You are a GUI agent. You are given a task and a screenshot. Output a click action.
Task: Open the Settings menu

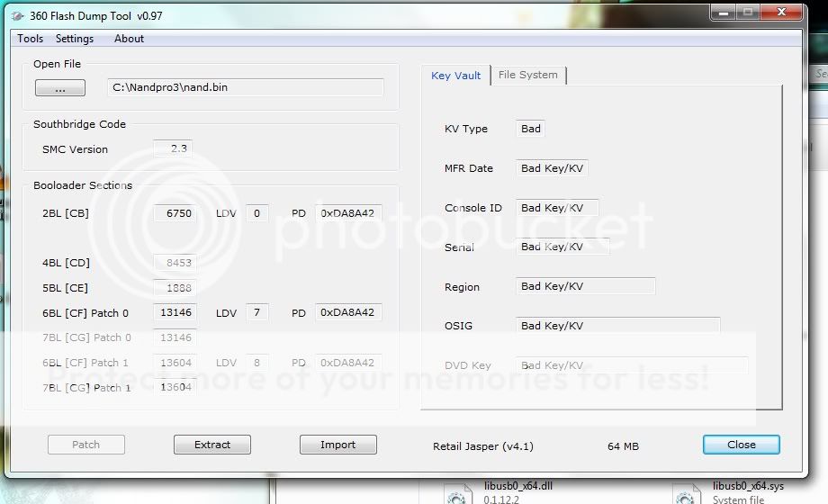pos(75,39)
